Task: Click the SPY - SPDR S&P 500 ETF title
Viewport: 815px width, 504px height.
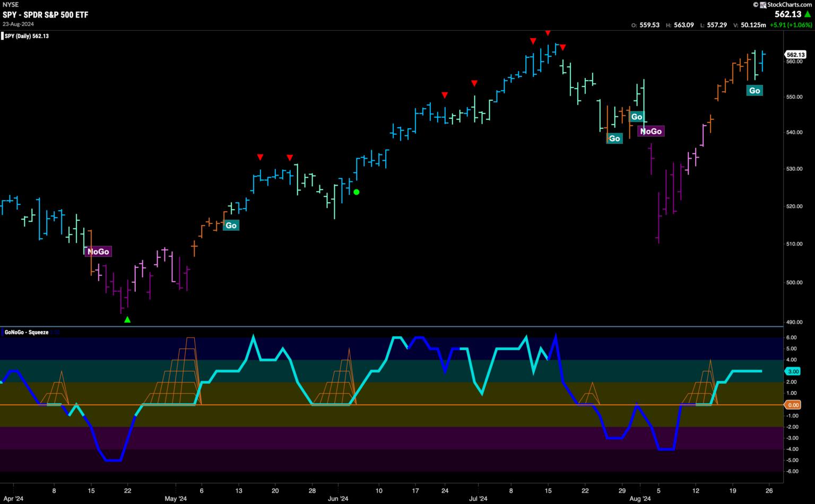Action: pos(46,15)
